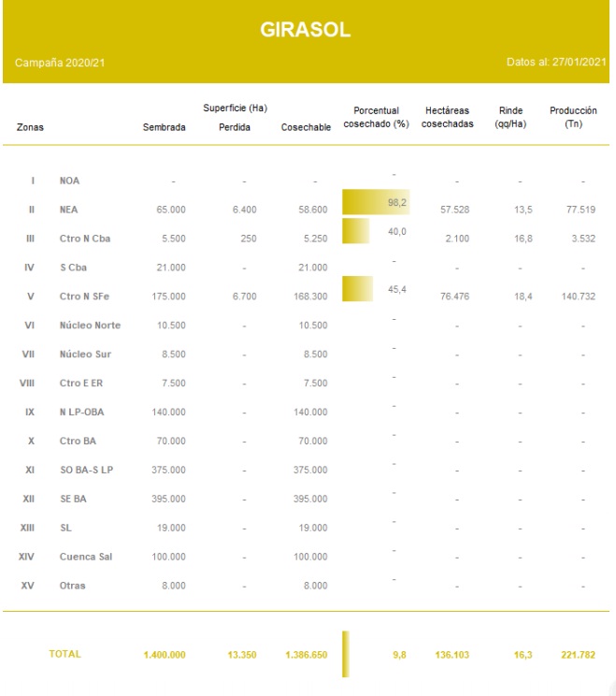Click the NEA 98,2 percent progress bar

pos(375,203)
